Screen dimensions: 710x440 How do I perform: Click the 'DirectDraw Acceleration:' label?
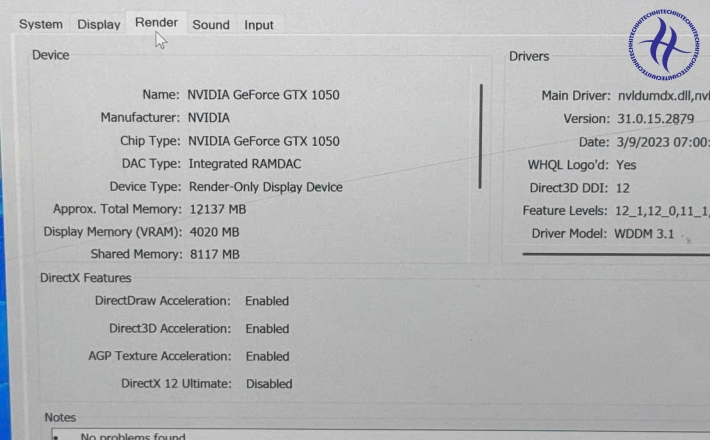click(163, 301)
